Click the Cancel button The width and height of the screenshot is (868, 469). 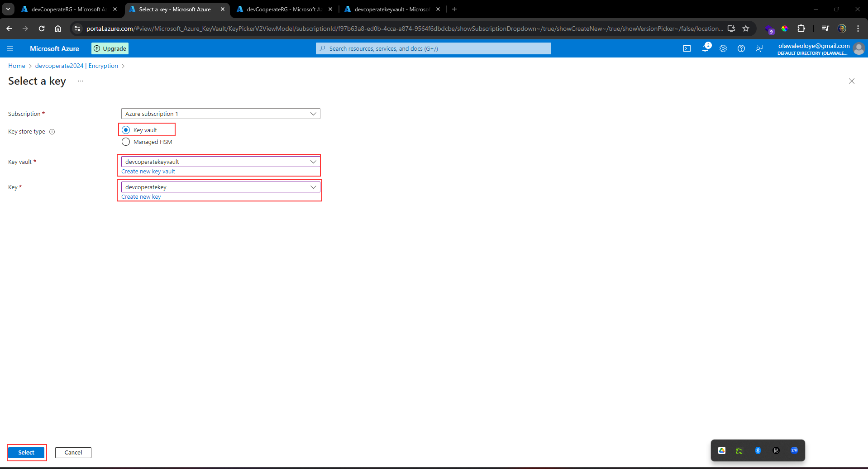(x=73, y=453)
